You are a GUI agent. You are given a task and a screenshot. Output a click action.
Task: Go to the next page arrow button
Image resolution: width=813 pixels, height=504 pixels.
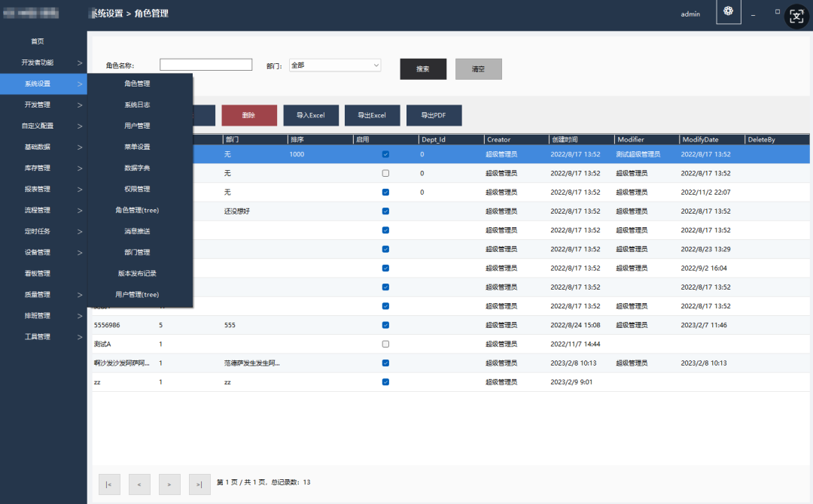(169, 484)
